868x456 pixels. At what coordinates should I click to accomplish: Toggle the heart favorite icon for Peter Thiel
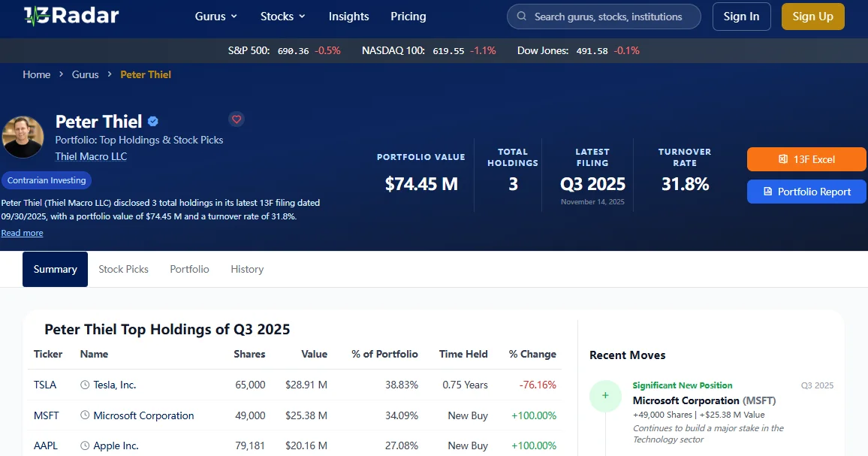(x=237, y=119)
